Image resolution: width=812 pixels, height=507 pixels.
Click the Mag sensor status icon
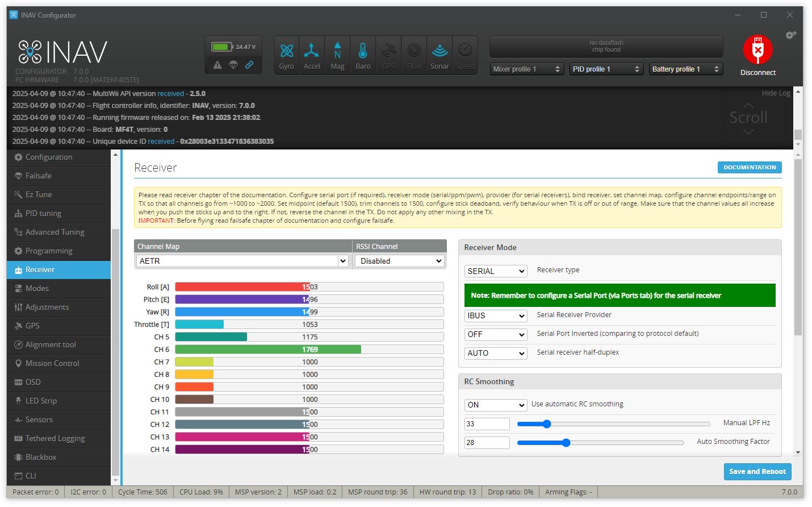coord(337,55)
